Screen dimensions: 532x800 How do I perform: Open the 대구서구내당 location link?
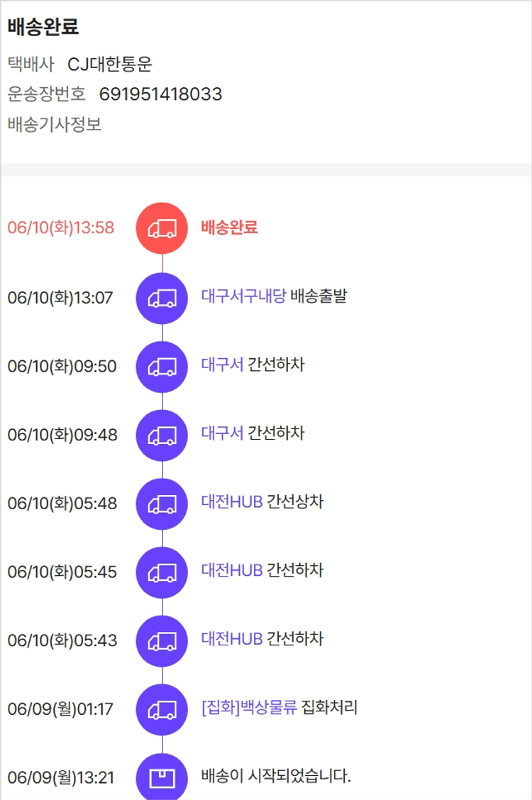pyautogui.click(x=243, y=296)
